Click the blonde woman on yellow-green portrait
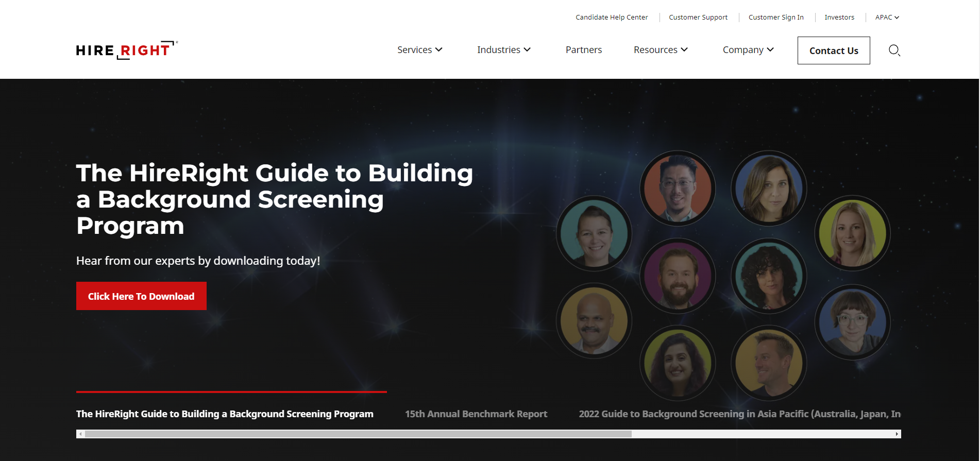 (852, 233)
